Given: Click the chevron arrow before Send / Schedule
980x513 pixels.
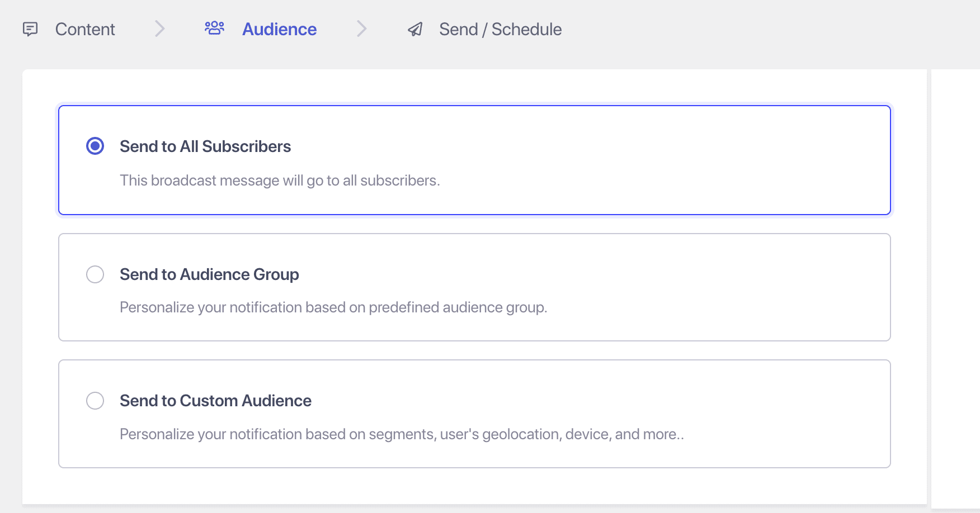Looking at the screenshot, I should tap(362, 28).
